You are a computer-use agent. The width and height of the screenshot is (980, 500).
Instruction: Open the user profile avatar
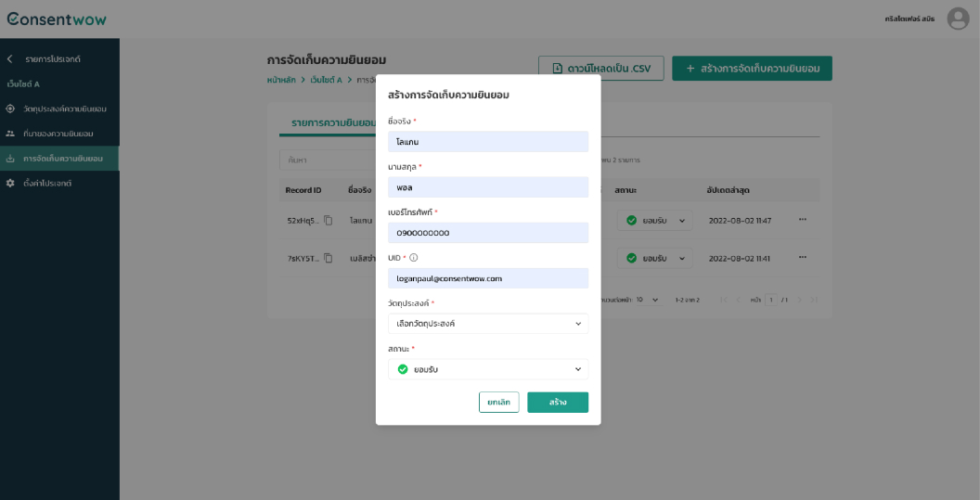(958, 19)
